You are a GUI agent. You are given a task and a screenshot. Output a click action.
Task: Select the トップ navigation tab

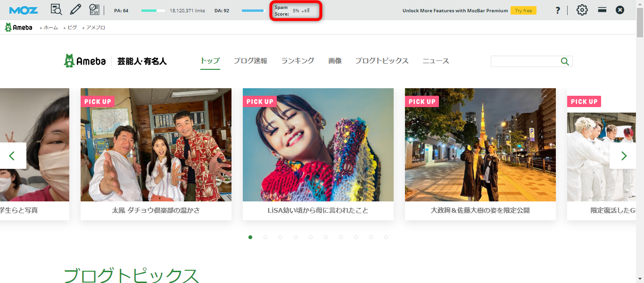tap(210, 61)
